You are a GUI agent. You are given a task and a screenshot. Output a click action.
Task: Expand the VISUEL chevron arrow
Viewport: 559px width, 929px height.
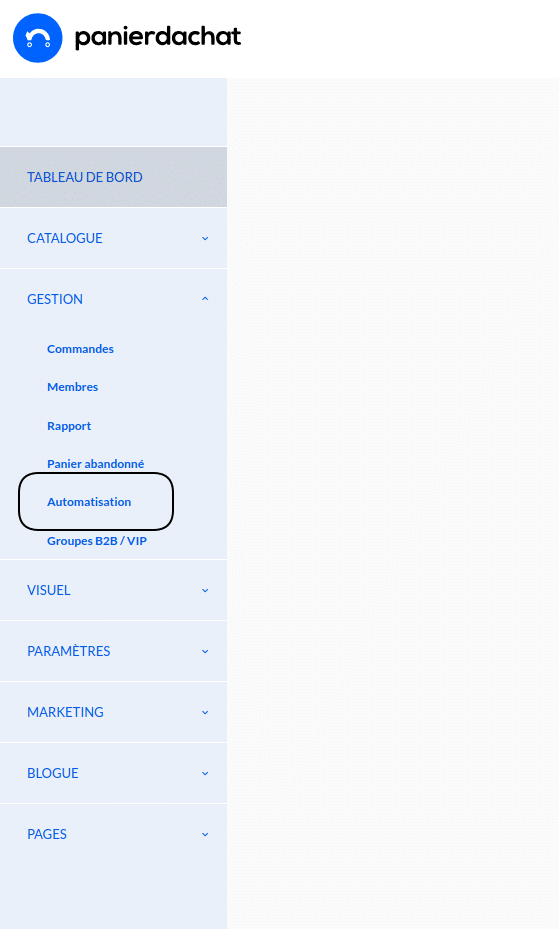(x=205, y=590)
